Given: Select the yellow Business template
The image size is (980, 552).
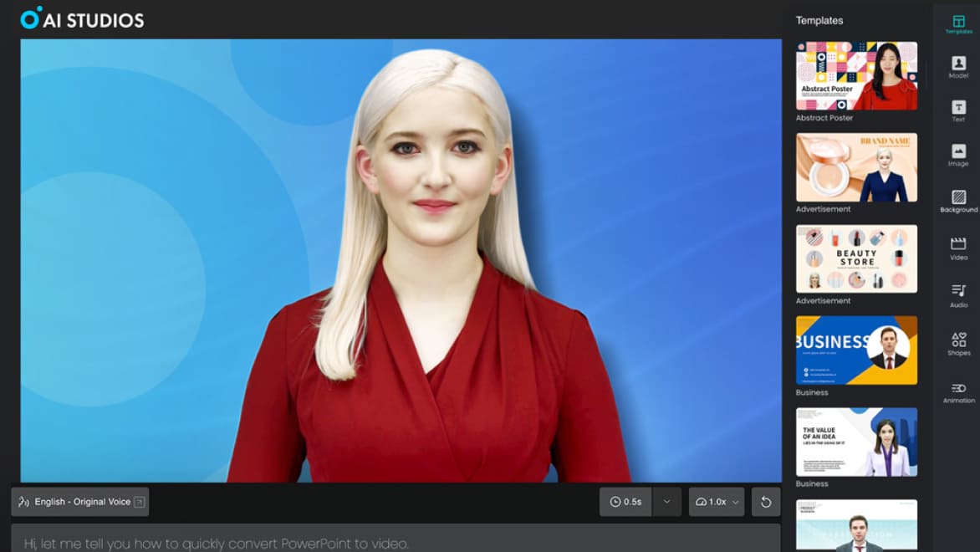Looking at the screenshot, I should (855, 350).
